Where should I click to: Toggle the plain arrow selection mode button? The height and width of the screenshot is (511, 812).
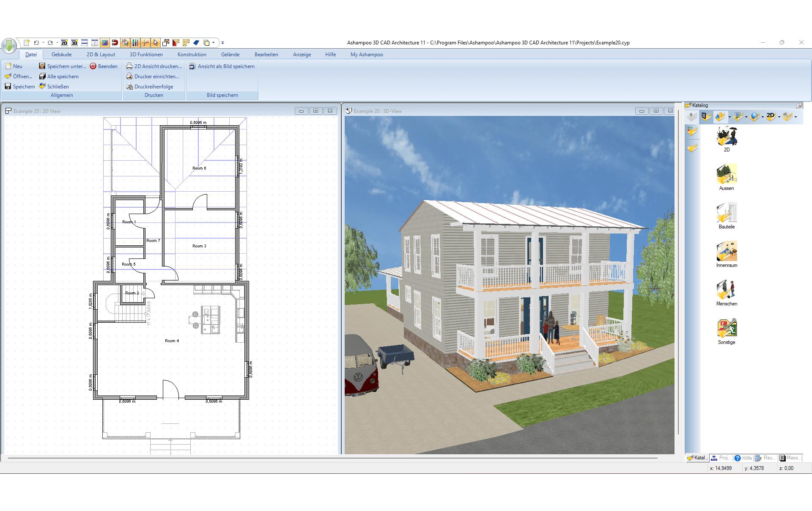(156, 43)
